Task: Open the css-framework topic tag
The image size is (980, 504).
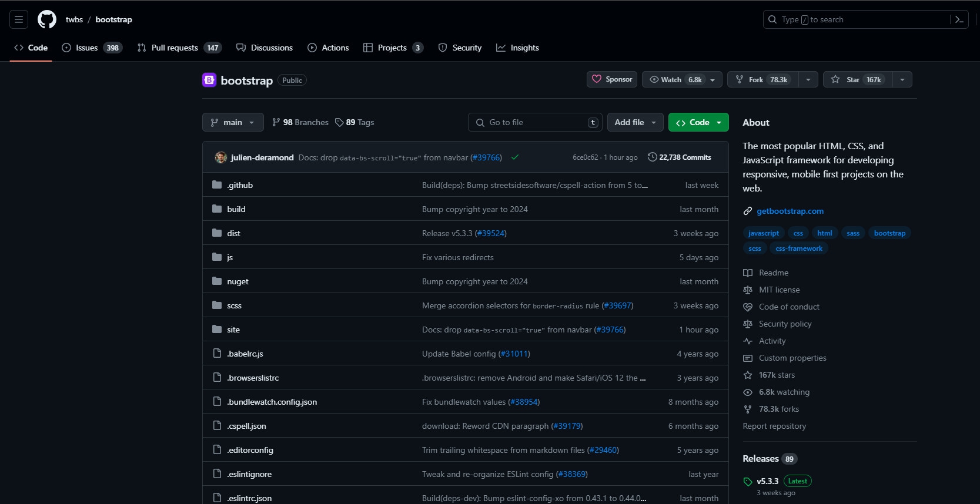Action: (799, 248)
